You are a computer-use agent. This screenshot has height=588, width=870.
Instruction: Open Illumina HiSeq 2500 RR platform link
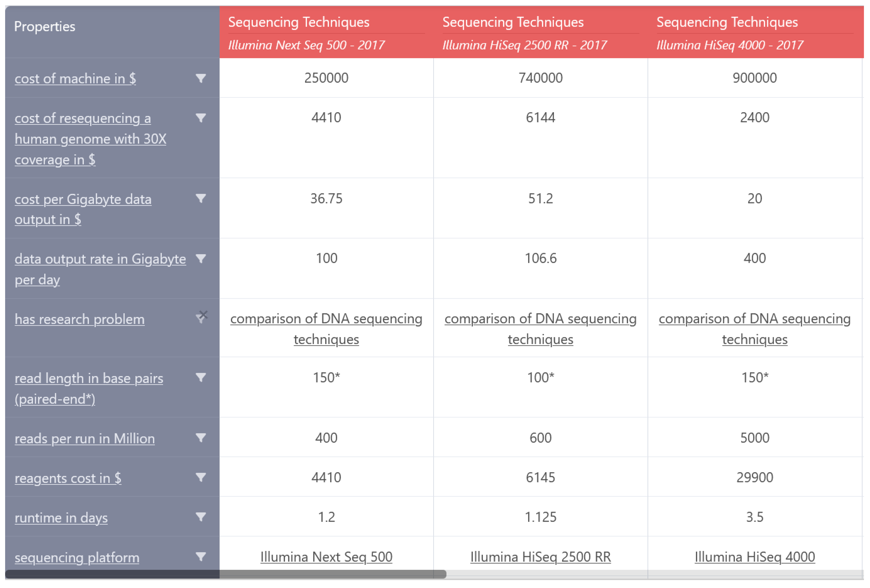(x=540, y=557)
